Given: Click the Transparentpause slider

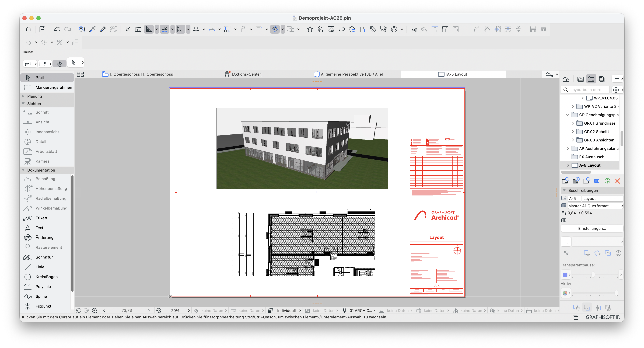Looking at the screenshot, I should tap(595, 274).
